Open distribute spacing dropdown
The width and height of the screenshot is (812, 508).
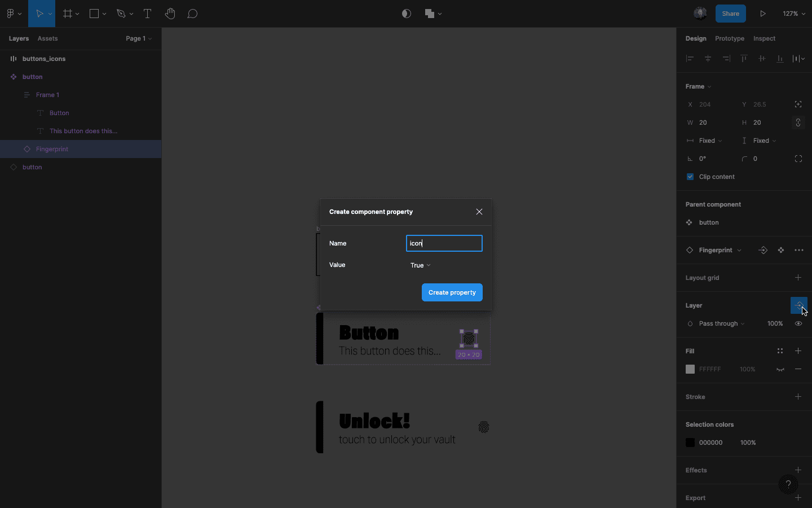point(798,58)
